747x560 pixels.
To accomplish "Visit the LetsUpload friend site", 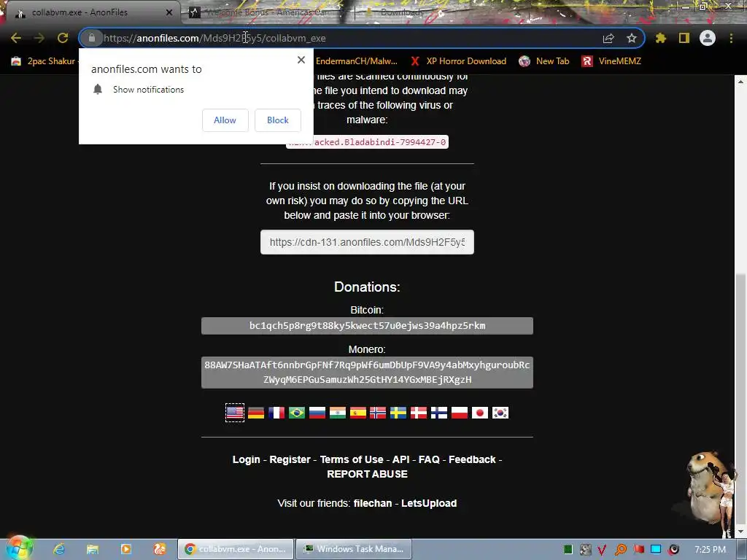I will pyautogui.click(x=429, y=503).
